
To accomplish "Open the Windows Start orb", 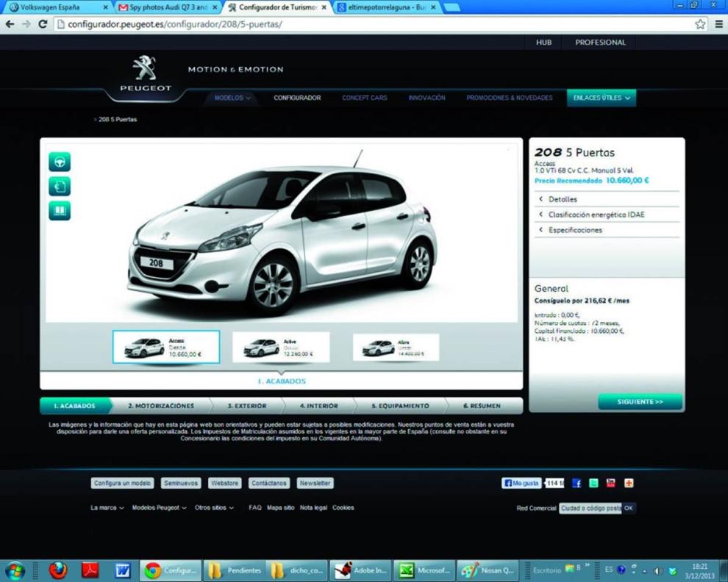I will pos(15,570).
